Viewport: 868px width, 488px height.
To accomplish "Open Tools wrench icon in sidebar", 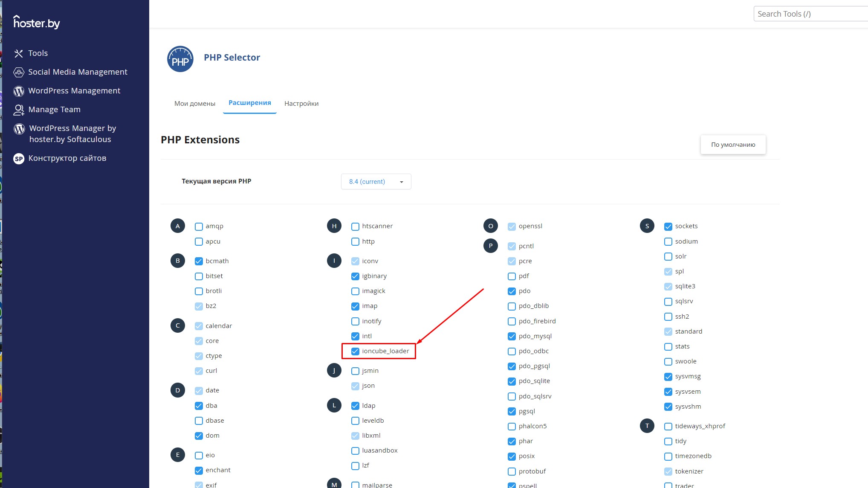I will 18,53.
